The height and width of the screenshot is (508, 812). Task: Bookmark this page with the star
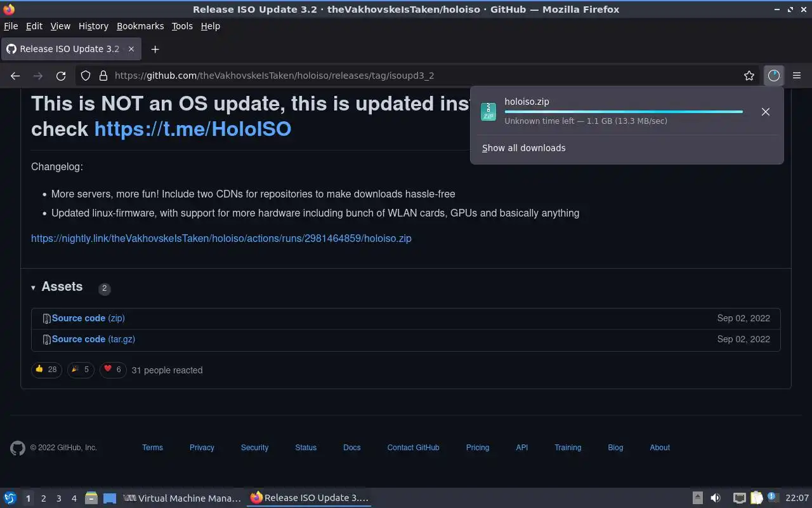click(749, 76)
